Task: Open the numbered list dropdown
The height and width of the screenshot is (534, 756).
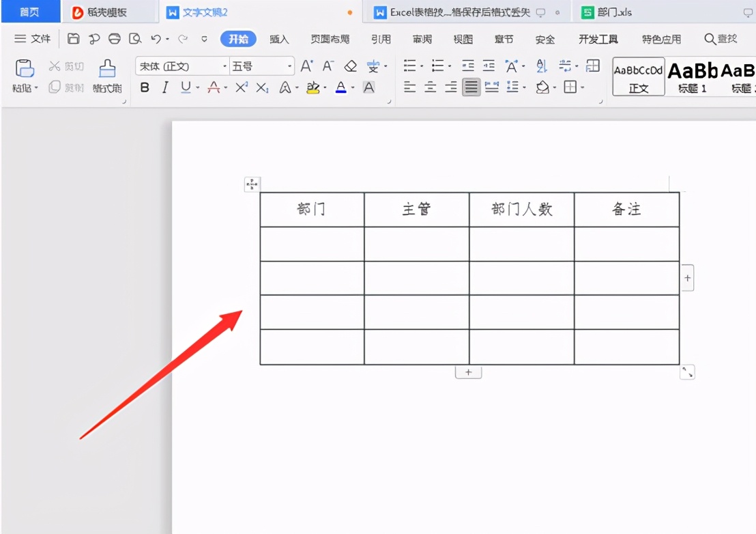Action: point(450,66)
